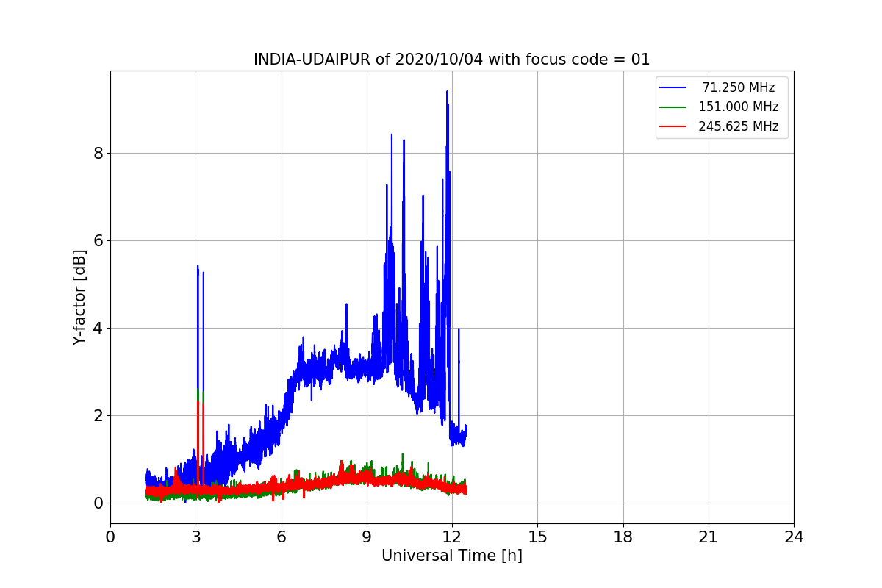Click x-axis tick label 12
Image resolution: width=882 pixels, height=588 pixels.
[452, 537]
